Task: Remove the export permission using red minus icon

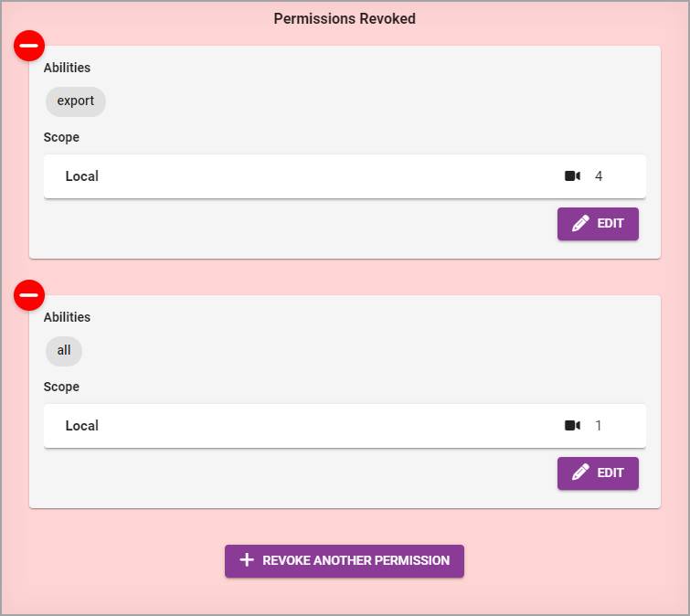Action: point(29,46)
